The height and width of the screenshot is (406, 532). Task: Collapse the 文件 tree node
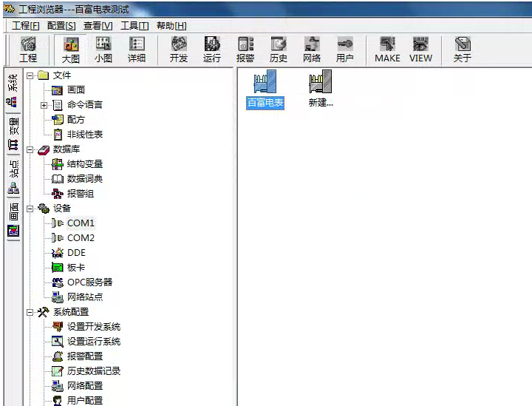tap(30, 75)
